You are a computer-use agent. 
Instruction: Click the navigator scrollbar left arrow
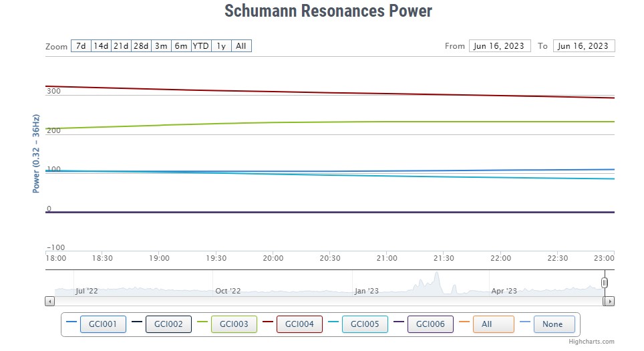click(x=50, y=302)
